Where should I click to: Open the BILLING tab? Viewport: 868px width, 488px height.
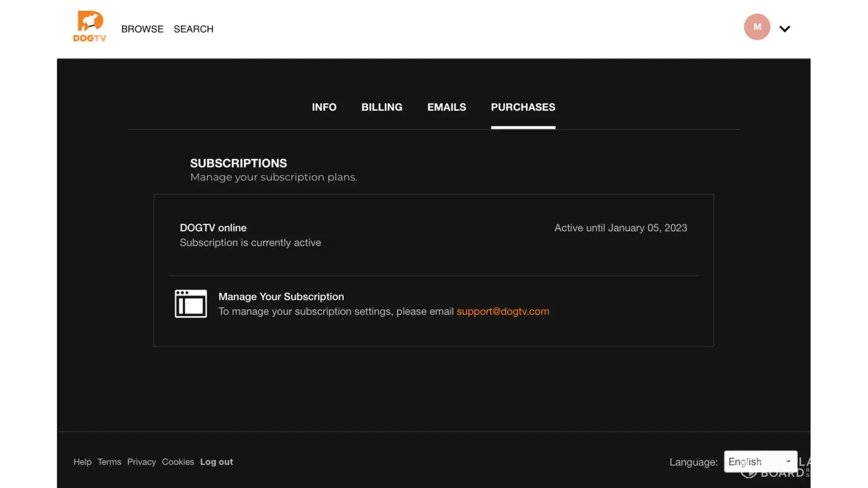pyautogui.click(x=382, y=107)
